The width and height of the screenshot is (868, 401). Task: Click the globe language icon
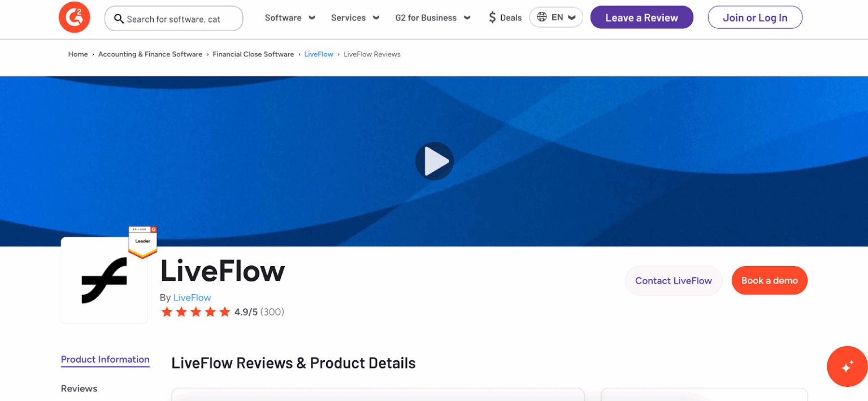pos(541,17)
